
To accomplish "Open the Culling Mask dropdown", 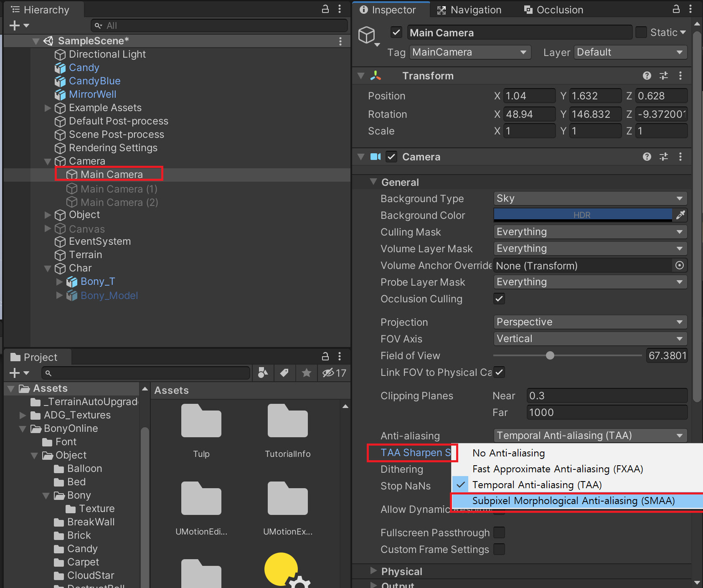I will pyautogui.click(x=590, y=232).
